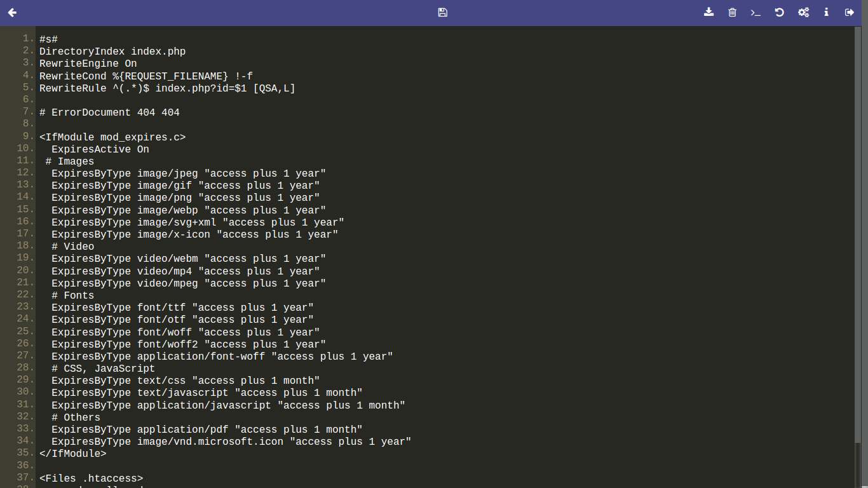
Task: Click the font/ttf ExpiresByType line
Action: click(182, 308)
